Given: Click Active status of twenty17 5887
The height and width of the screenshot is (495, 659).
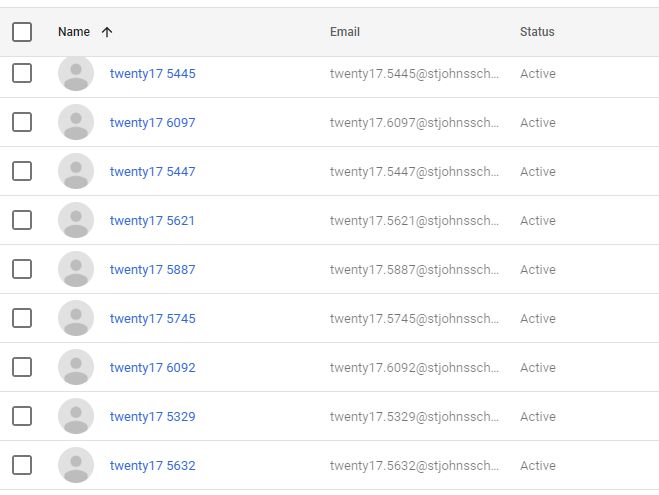Looking at the screenshot, I should [538, 270].
